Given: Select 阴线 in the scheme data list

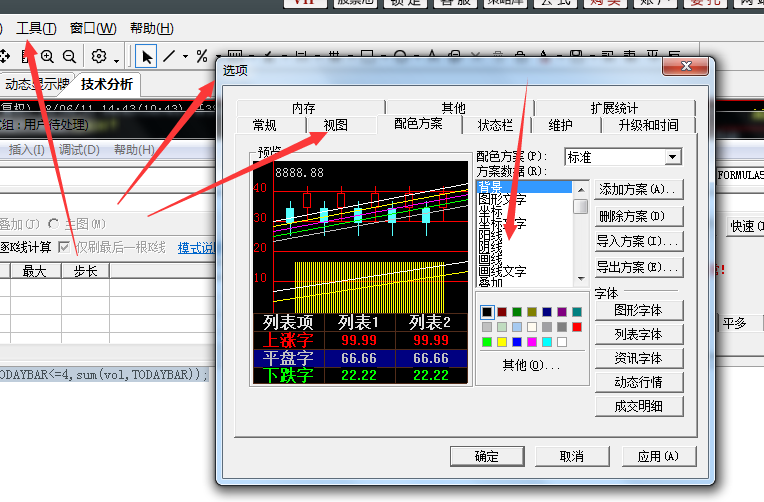Looking at the screenshot, I should pos(524,247).
